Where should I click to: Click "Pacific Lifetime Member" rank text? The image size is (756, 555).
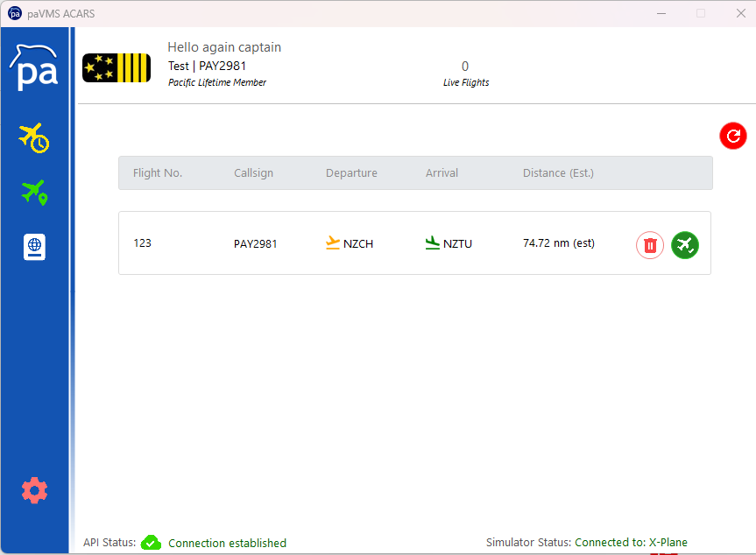click(217, 82)
